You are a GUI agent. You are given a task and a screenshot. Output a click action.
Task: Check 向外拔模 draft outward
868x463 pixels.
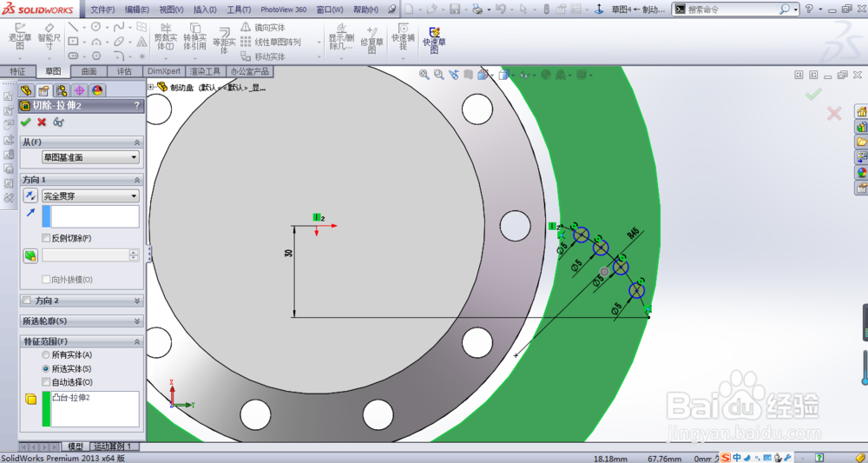coord(46,280)
